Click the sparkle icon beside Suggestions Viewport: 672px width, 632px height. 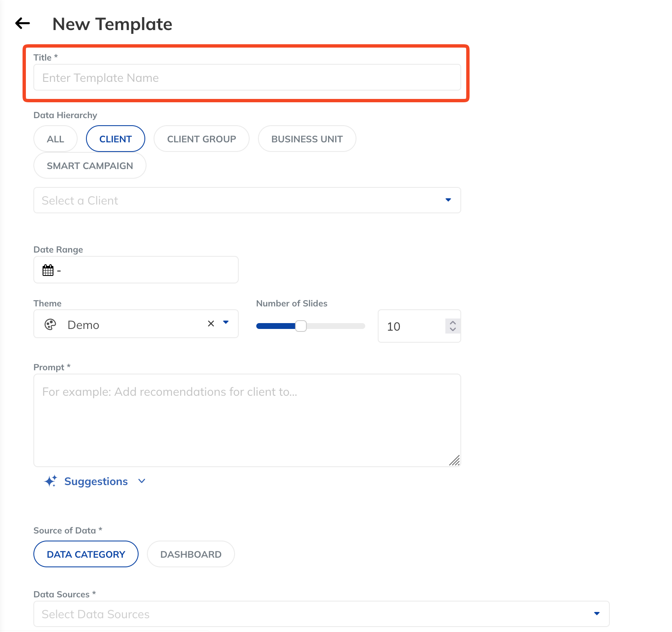[x=51, y=481]
